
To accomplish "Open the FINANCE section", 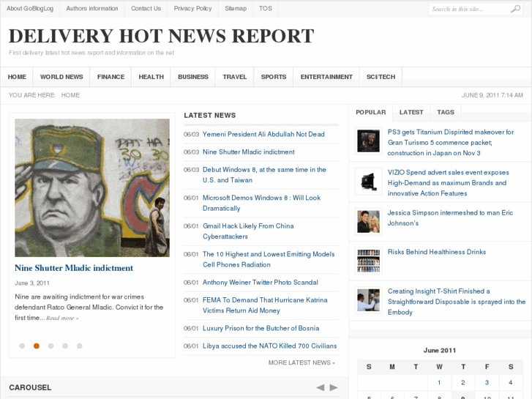I will pyautogui.click(x=110, y=77).
